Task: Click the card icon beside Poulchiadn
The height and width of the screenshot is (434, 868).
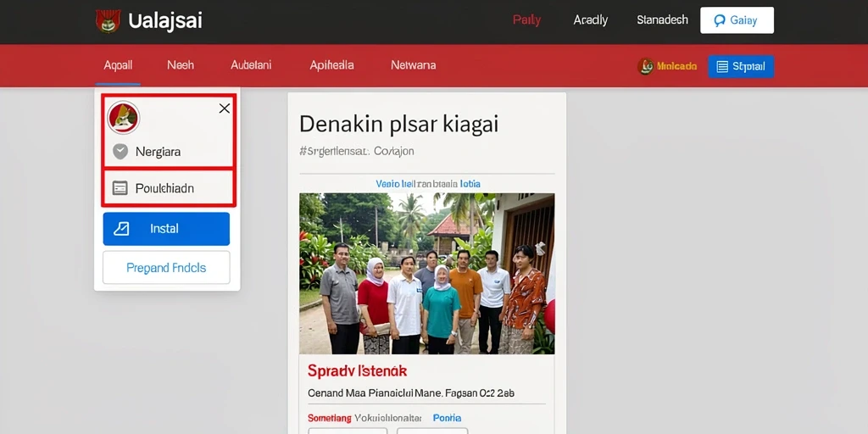Action: [120, 188]
